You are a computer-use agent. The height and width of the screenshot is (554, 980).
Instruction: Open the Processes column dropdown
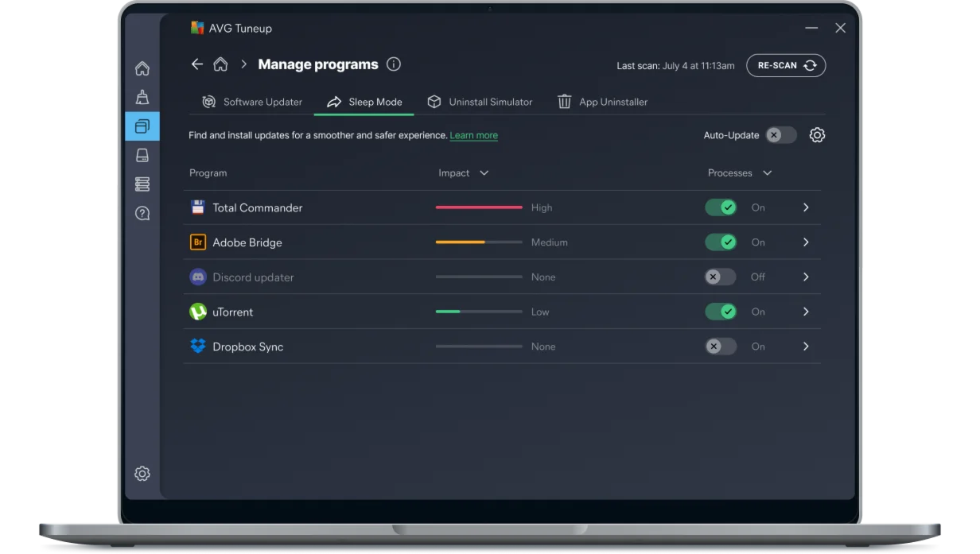767,173
